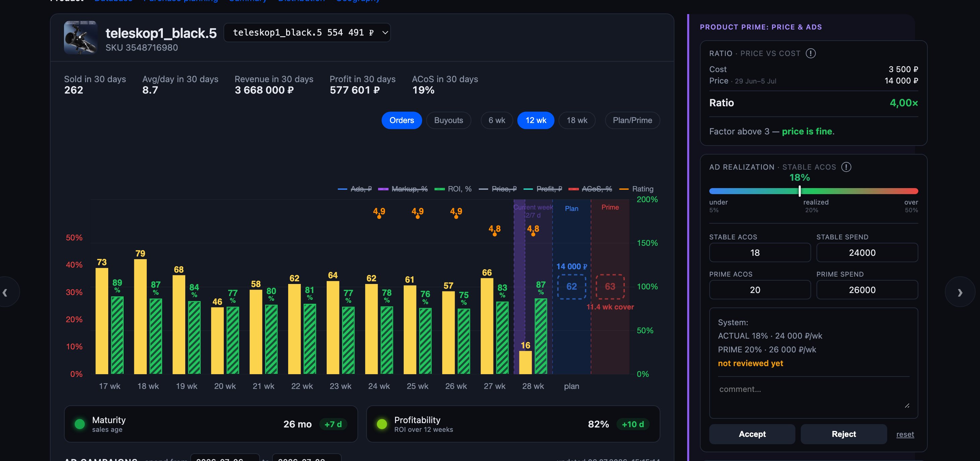The width and height of the screenshot is (980, 461).
Task: Click the Sold in 30 days value 262
Action: [x=73, y=90]
